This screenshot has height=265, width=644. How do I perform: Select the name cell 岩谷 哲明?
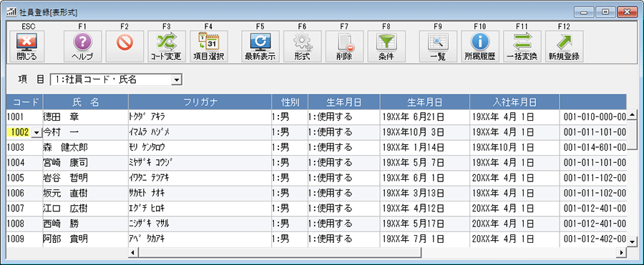click(x=85, y=178)
